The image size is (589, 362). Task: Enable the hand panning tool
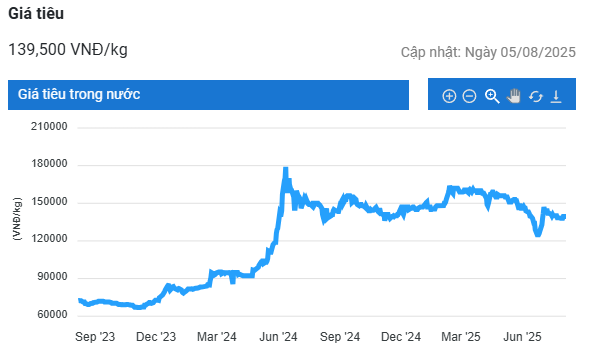[x=514, y=96]
